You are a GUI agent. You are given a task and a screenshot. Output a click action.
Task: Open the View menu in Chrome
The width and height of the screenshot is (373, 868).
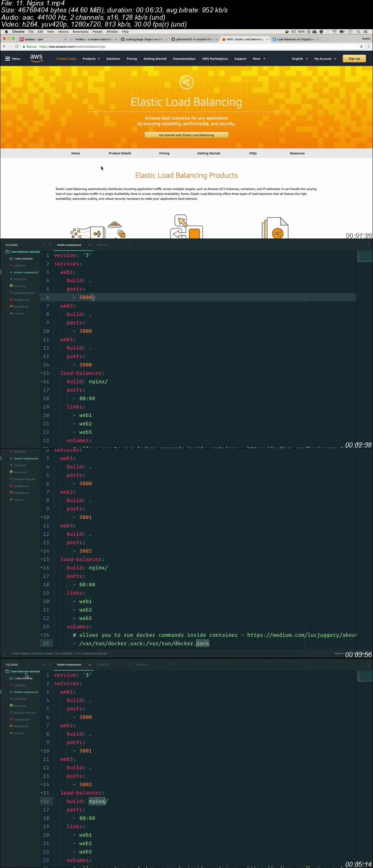coord(51,32)
